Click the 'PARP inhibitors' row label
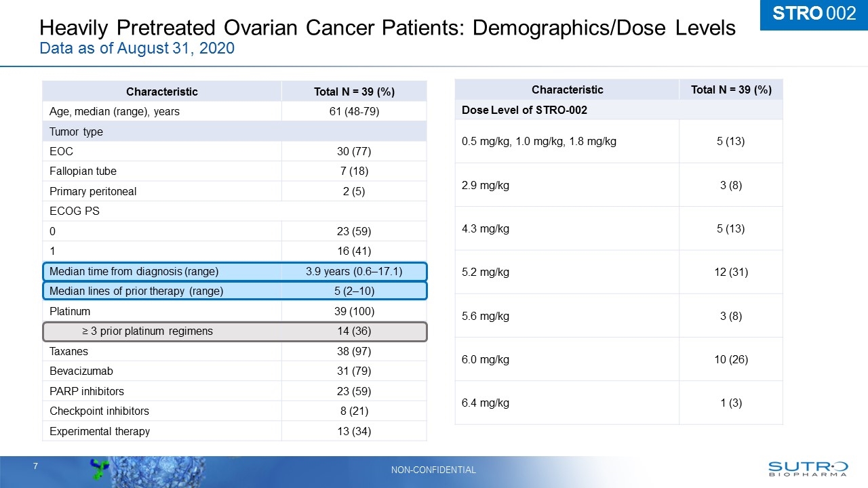Screen dimensions: 868x488 pyautogui.click(x=87, y=391)
